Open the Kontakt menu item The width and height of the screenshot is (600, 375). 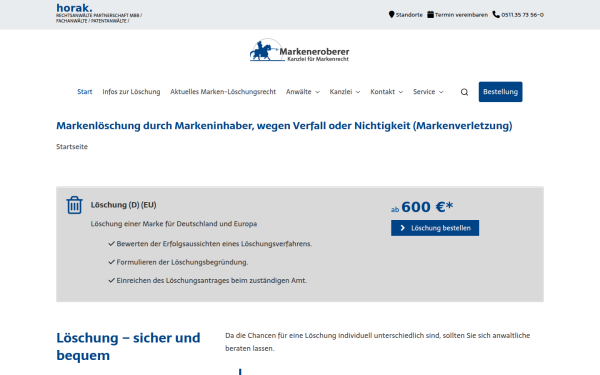click(382, 92)
